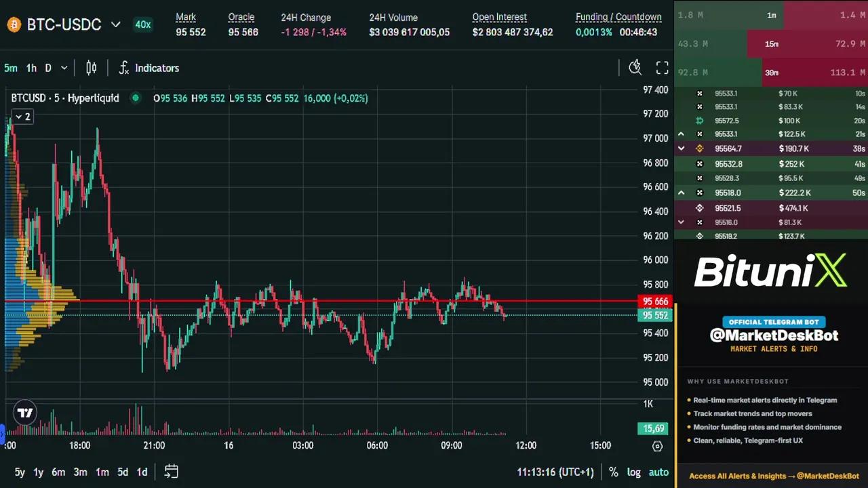The width and height of the screenshot is (868, 488).
Task: Click exchange icon on the 95516.0 row
Action: [x=700, y=222]
